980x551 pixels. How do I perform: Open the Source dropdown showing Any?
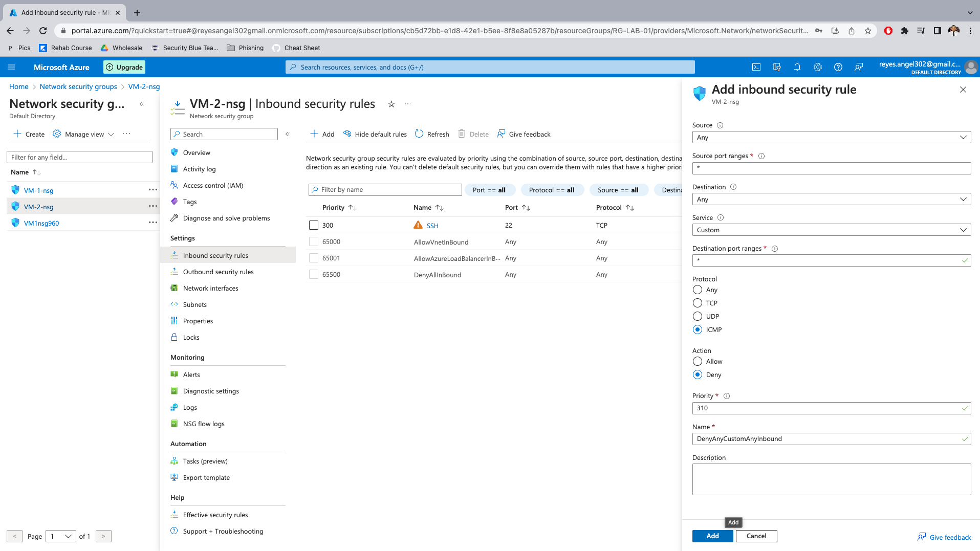pyautogui.click(x=831, y=137)
